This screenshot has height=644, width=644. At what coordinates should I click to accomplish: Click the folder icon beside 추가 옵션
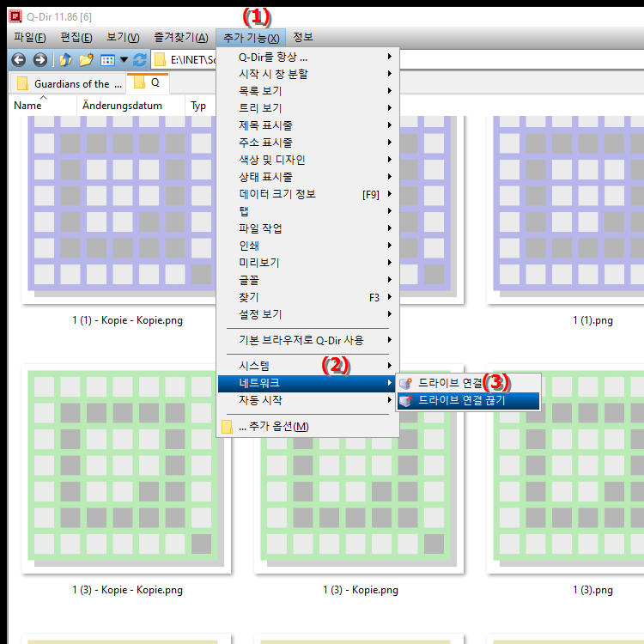228,427
